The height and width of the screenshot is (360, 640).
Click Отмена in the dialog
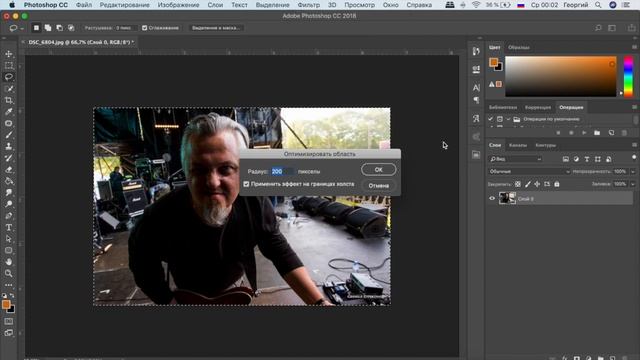[x=378, y=186]
